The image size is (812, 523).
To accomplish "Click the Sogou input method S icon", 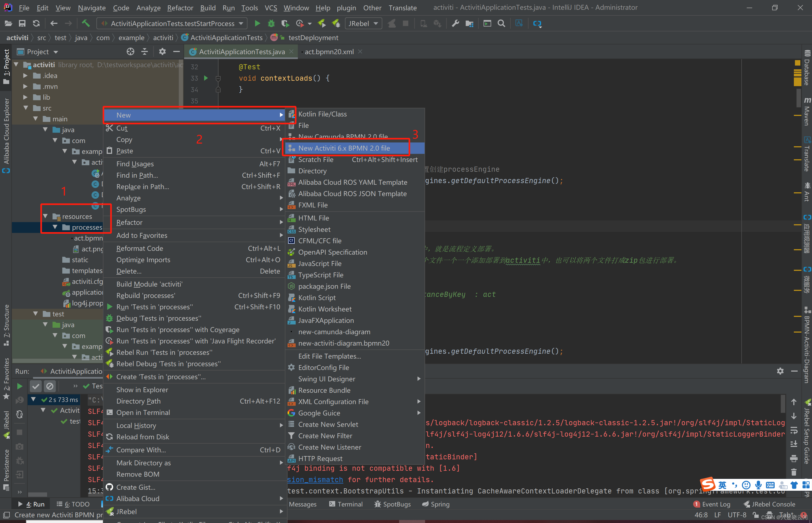I will point(707,484).
